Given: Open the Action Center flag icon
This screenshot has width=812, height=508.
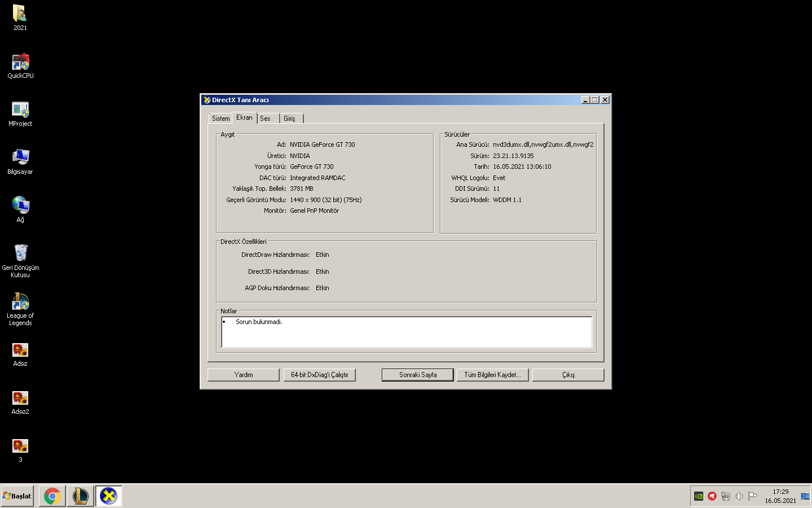Looking at the screenshot, I should tap(753, 496).
